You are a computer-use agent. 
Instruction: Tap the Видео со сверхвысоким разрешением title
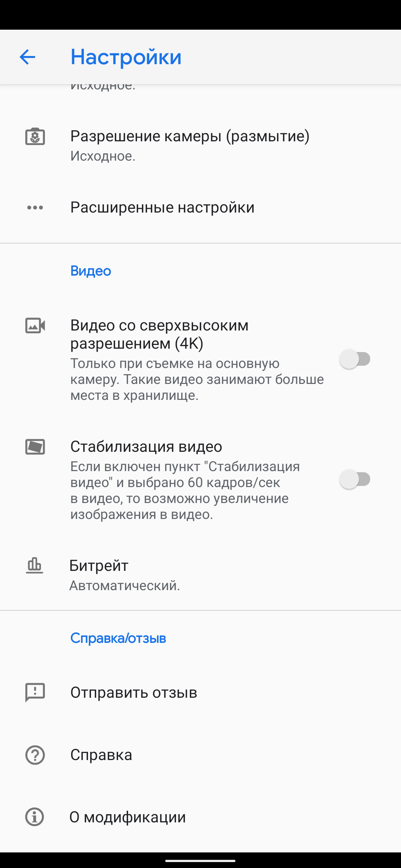159,334
